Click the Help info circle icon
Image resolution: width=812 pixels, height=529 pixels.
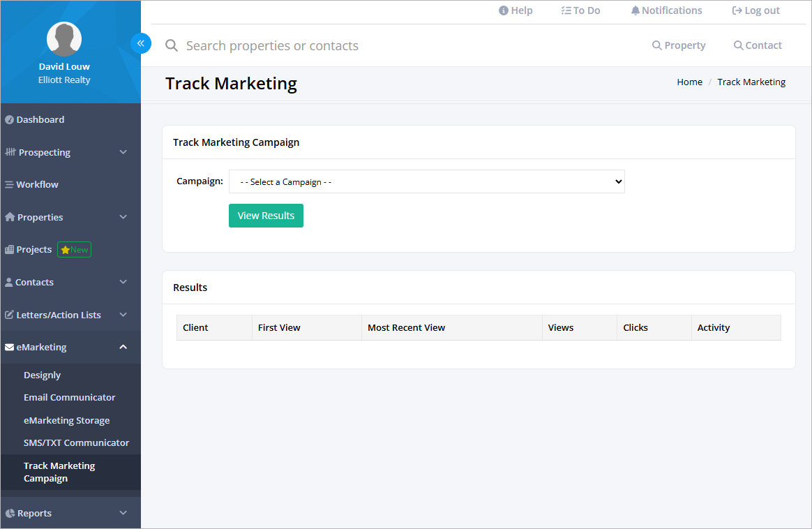(x=504, y=10)
